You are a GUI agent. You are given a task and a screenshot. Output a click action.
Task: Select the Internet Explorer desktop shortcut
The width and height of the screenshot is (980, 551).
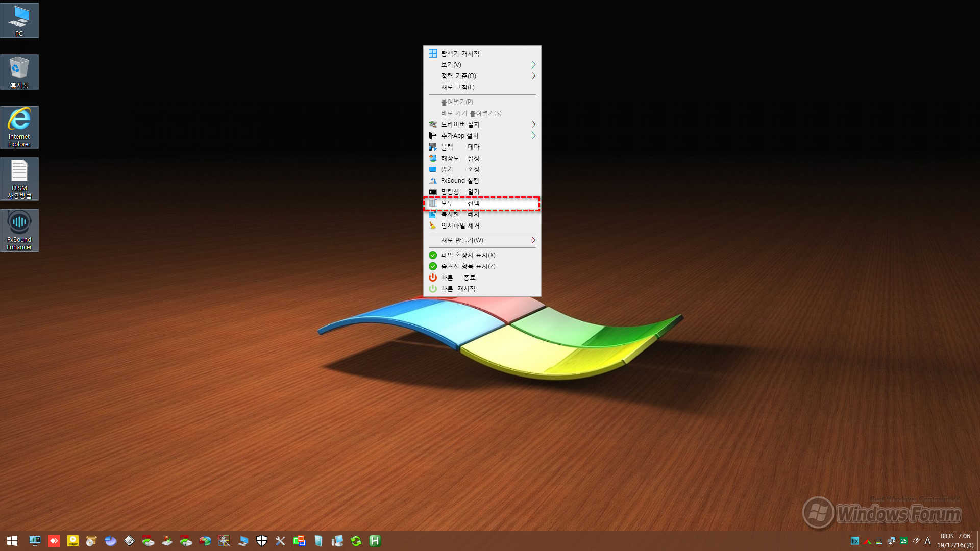click(x=19, y=127)
